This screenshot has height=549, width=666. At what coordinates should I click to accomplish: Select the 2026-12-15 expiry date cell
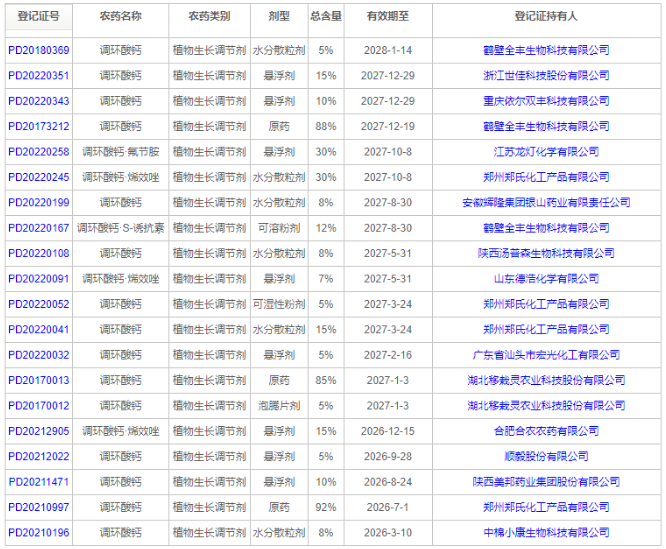tap(388, 431)
